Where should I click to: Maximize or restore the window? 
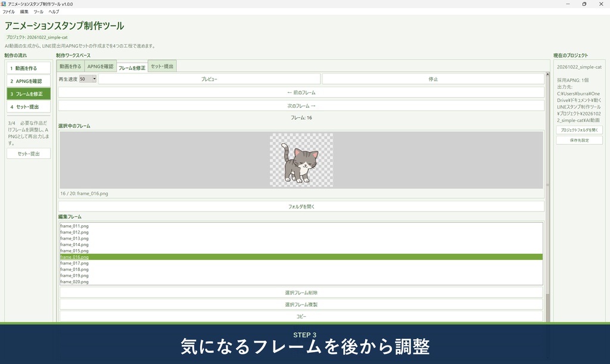584,4
